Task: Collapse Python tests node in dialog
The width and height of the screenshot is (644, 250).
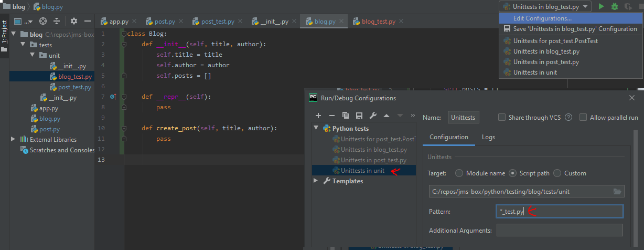Action: tap(316, 128)
